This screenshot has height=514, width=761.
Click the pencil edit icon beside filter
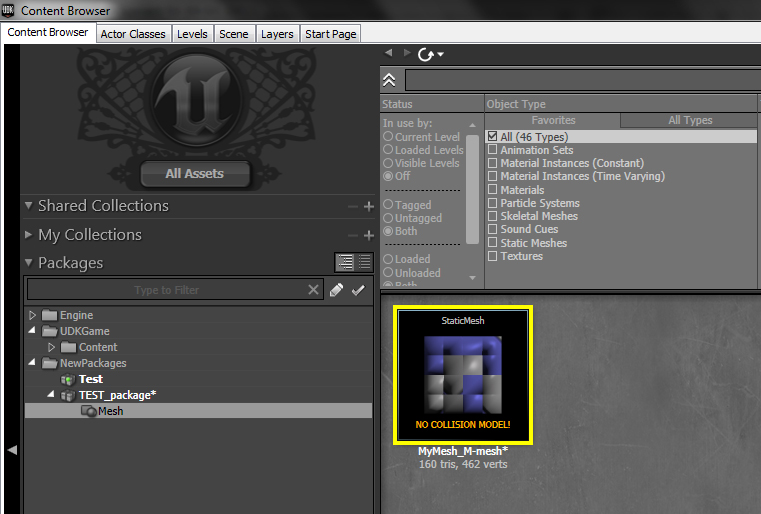coord(336,290)
